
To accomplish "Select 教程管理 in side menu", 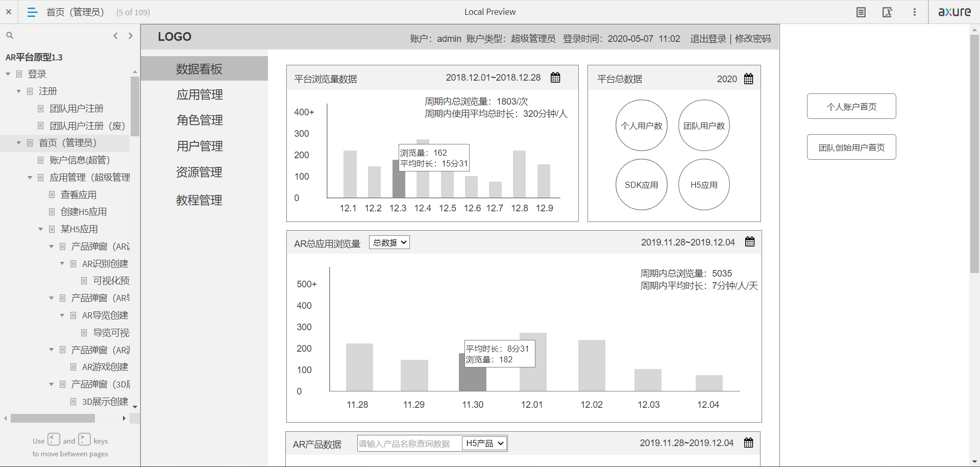I will [199, 200].
